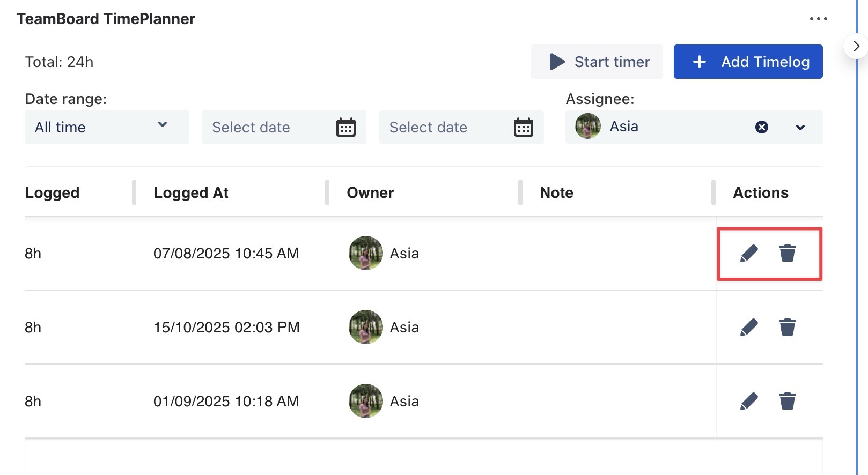
Task: Click the Add Timelog button
Action: [748, 62]
